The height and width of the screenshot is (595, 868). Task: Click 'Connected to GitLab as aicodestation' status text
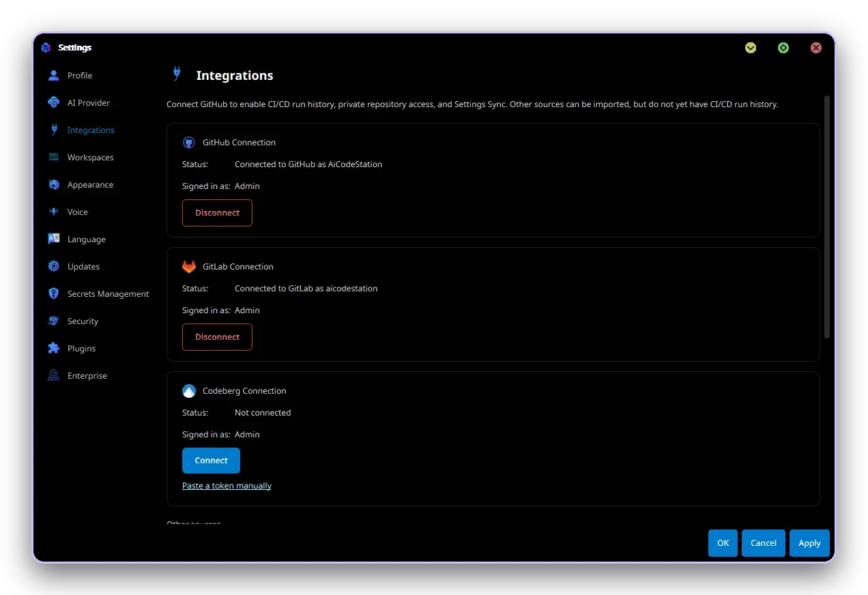click(306, 289)
